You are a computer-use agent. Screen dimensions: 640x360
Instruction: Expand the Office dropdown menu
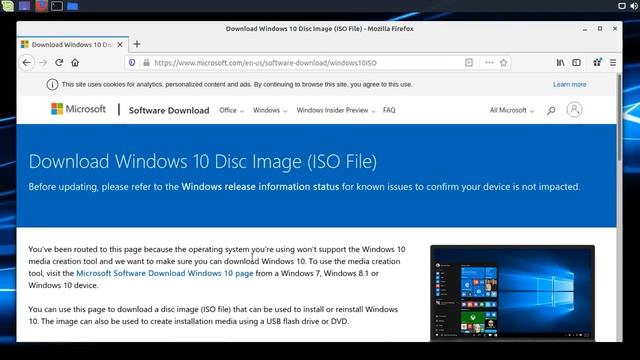click(x=231, y=110)
